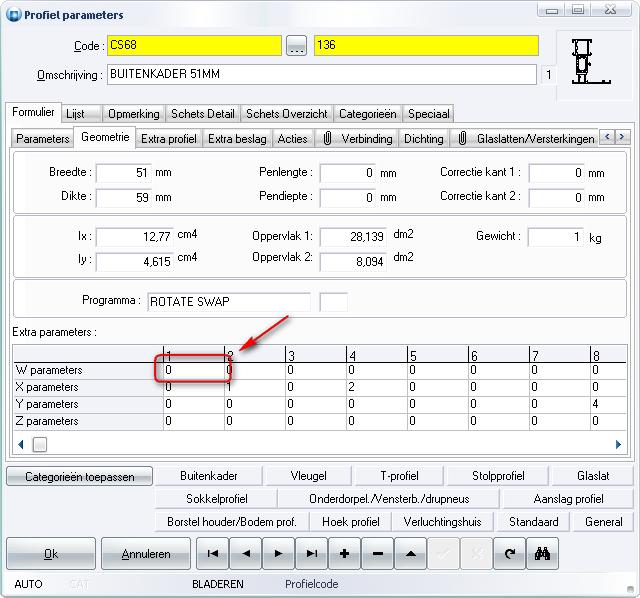Image resolution: width=640 pixels, height=598 pixels.
Task: Refresh data with circular arrow icon
Action: [x=509, y=554]
